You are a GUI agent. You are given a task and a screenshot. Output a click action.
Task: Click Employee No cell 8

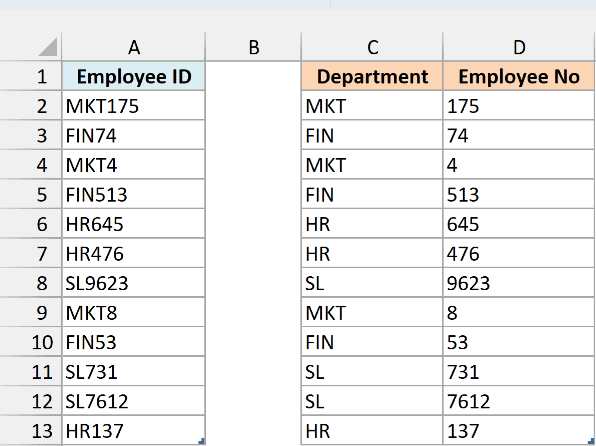click(519, 313)
